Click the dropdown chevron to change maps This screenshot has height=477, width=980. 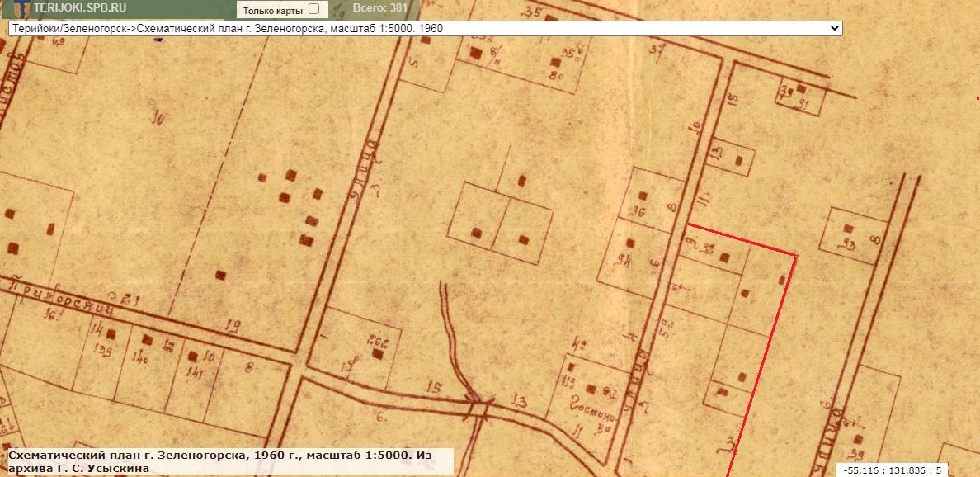pyautogui.click(x=835, y=27)
